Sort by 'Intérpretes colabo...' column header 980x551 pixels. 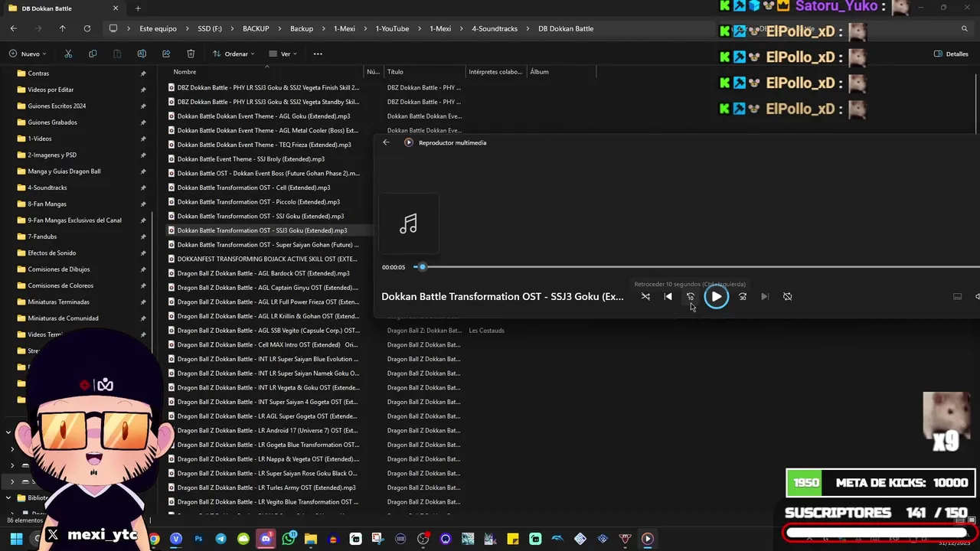click(x=495, y=72)
